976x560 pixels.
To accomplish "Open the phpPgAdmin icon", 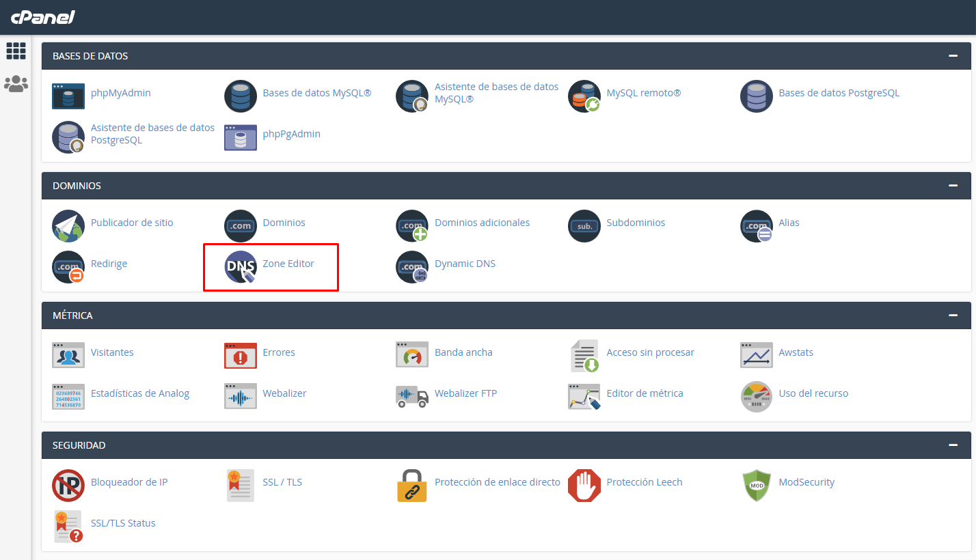I will 241,137.
